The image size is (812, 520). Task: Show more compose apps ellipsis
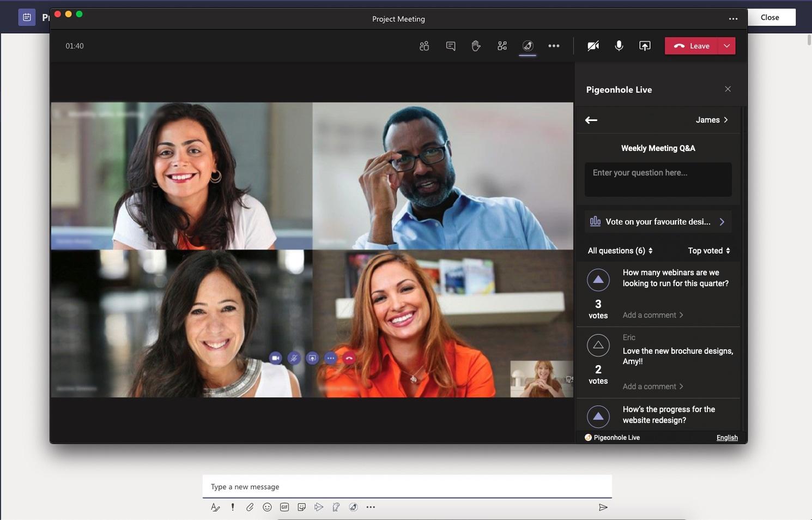[x=371, y=507]
